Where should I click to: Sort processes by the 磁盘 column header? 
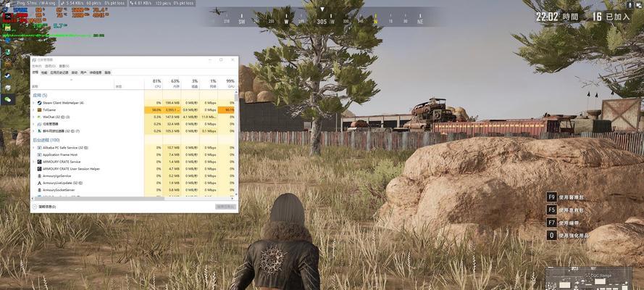191,83
